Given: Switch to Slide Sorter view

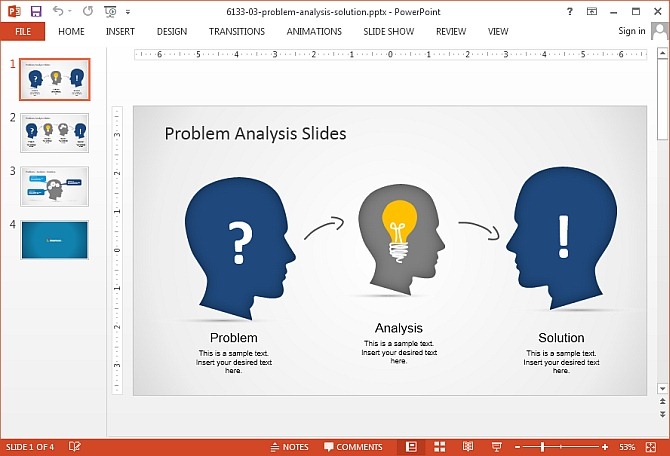Looking at the screenshot, I should (440, 447).
